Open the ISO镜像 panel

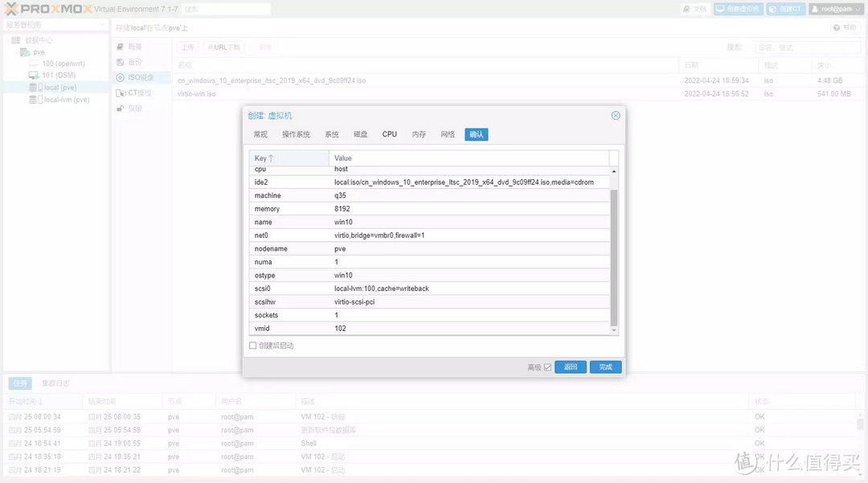click(x=141, y=77)
